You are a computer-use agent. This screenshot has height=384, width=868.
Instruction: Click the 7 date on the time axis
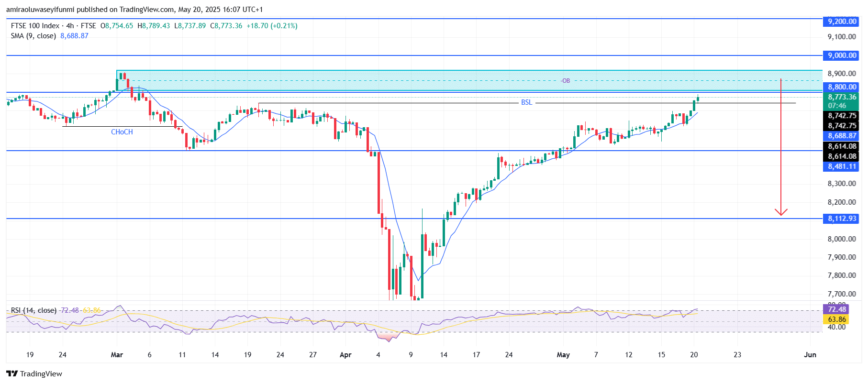pyautogui.click(x=596, y=355)
